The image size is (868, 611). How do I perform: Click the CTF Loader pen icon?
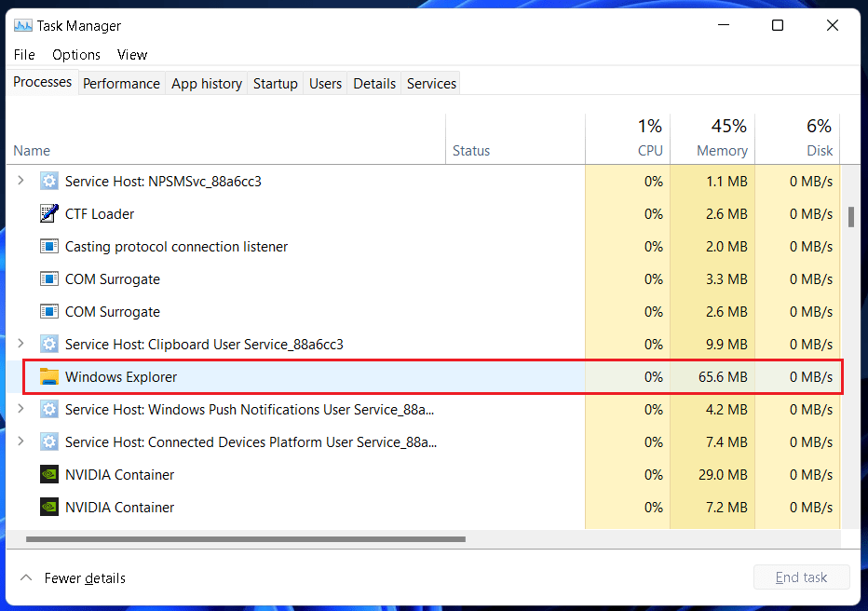coord(49,213)
